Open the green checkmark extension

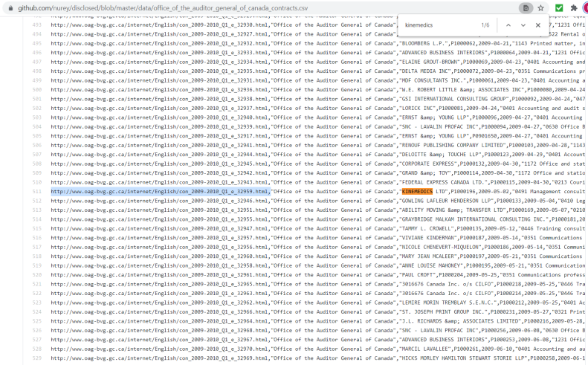[x=559, y=8]
